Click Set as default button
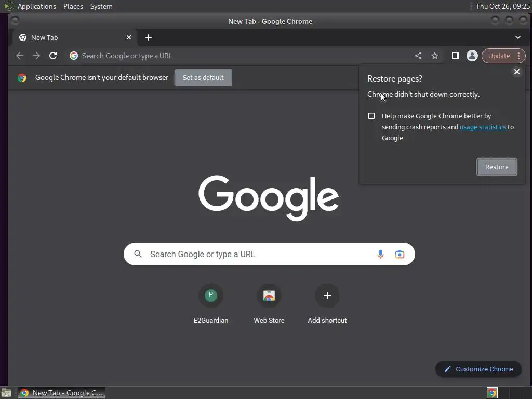 click(203, 78)
